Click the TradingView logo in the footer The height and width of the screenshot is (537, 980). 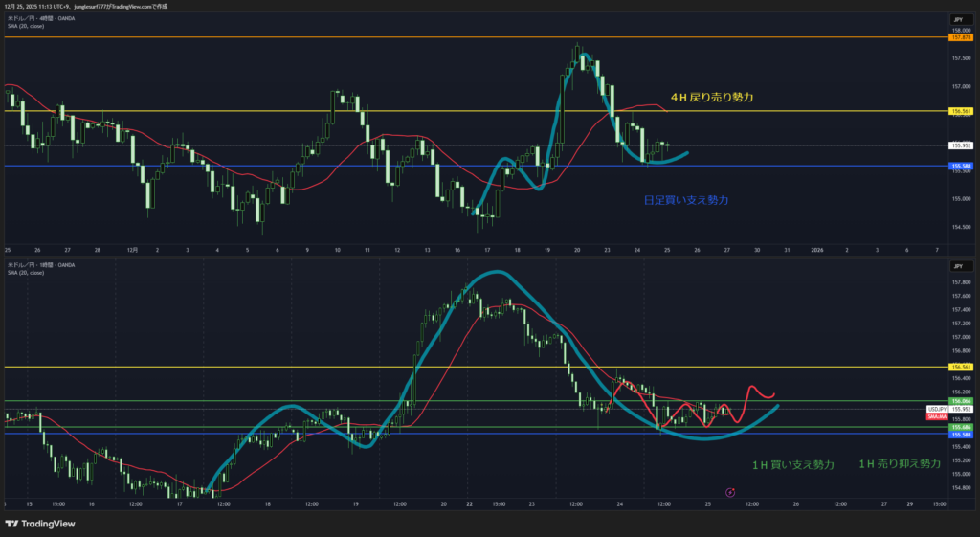[x=39, y=524]
